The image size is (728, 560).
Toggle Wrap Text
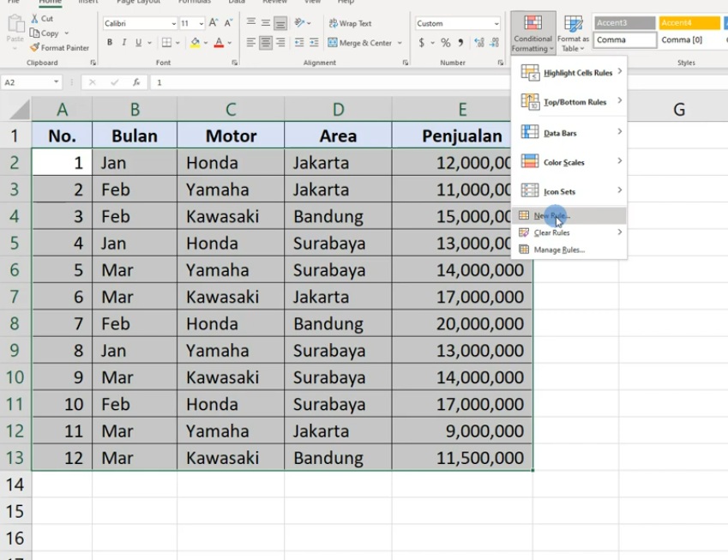pyautogui.click(x=350, y=23)
